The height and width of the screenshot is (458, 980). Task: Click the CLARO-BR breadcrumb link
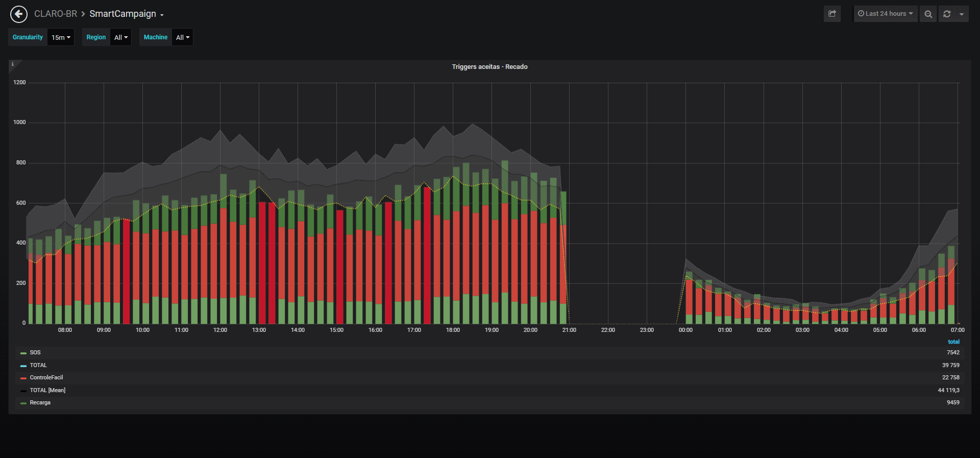[x=56, y=14]
